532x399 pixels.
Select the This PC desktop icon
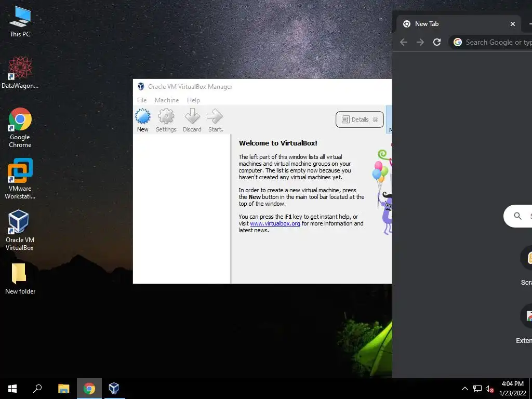point(20,21)
